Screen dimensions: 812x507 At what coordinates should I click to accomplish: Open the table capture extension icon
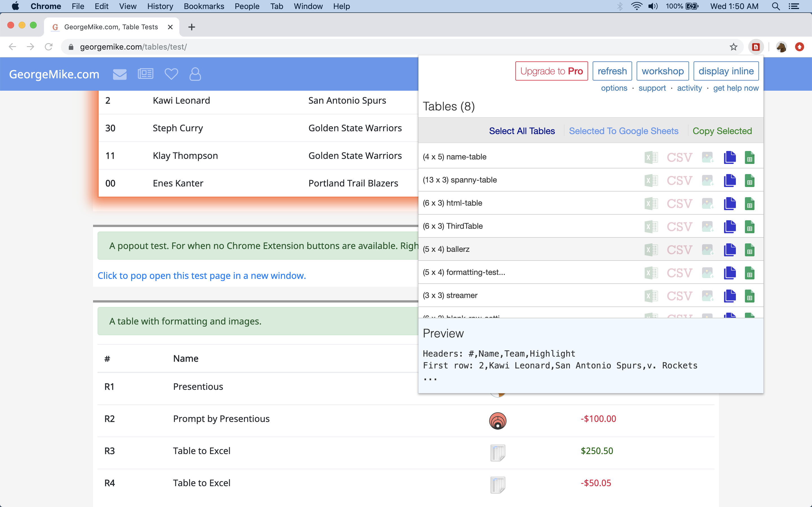point(756,47)
